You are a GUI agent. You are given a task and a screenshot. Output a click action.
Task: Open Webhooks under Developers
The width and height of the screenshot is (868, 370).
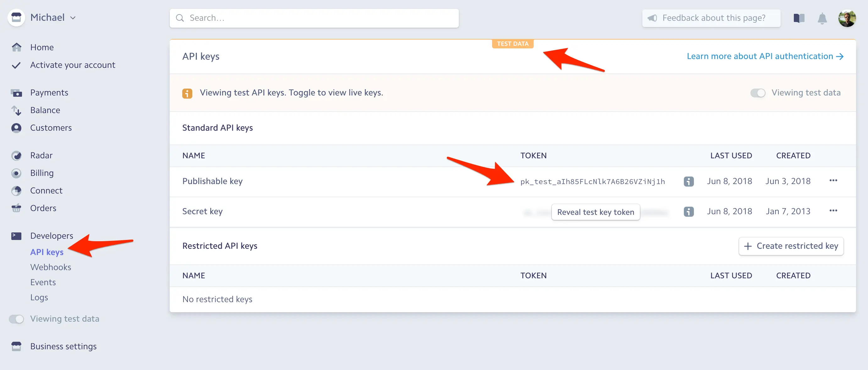51,267
